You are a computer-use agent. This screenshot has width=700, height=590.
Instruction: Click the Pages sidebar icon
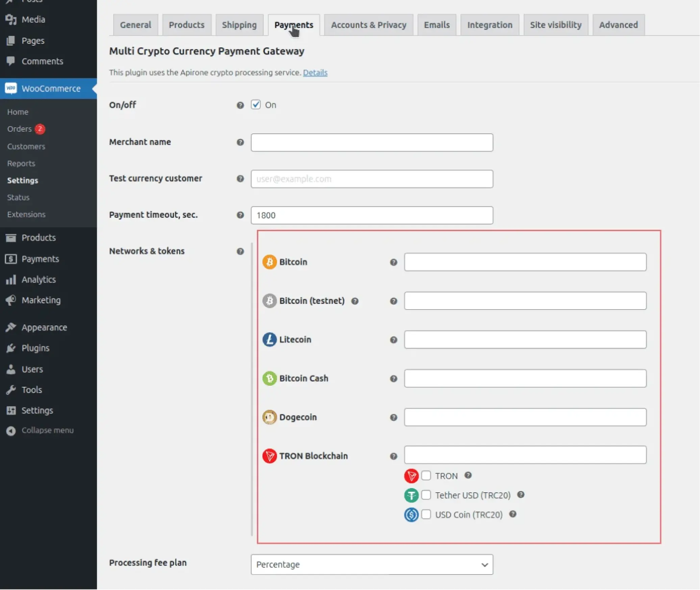tap(11, 41)
